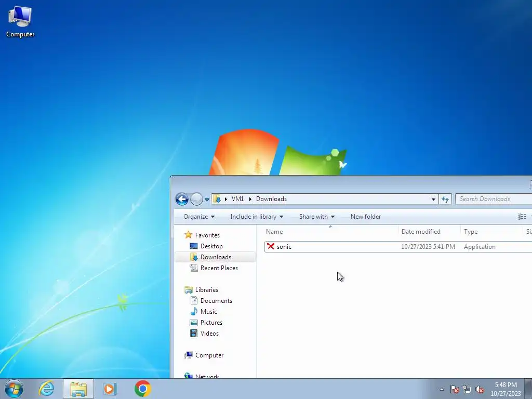The image size is (532, 399).
Task: Open the Organize menu
Action: [199, 217]
